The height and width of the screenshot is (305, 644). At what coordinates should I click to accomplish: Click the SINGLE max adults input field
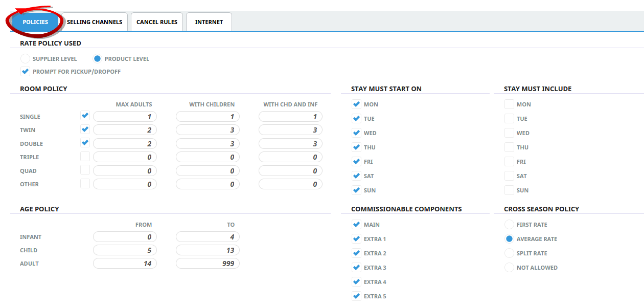point(125,116)
